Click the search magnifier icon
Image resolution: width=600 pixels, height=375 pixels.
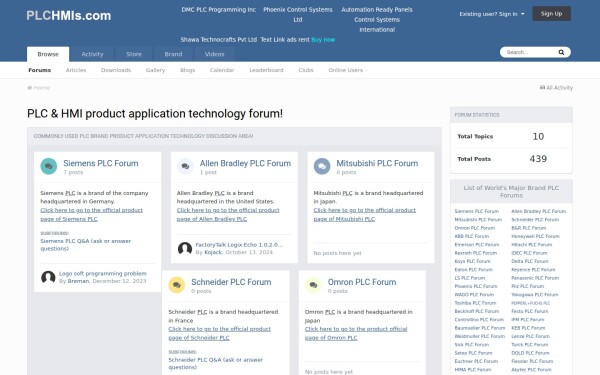point(561,52)
